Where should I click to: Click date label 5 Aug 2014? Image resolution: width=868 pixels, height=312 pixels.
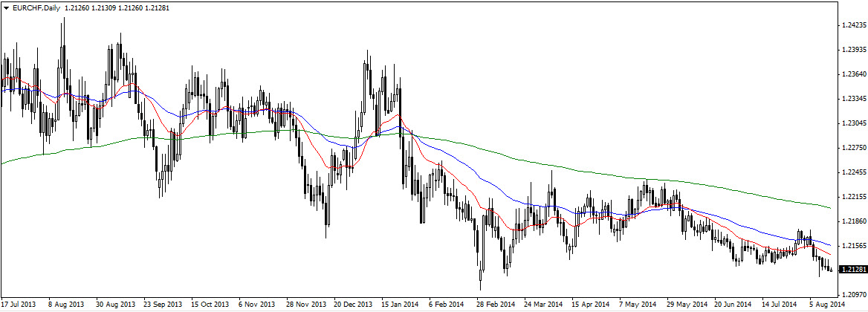click(x=828, y=305)
